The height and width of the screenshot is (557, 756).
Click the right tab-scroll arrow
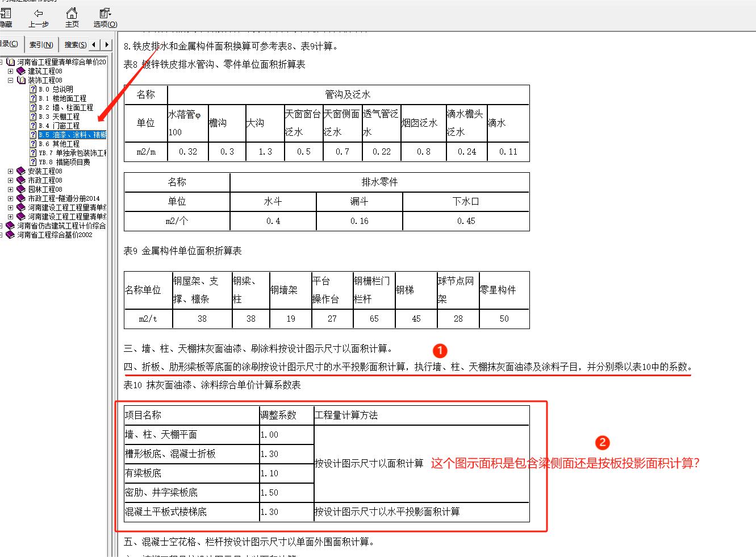106,44
